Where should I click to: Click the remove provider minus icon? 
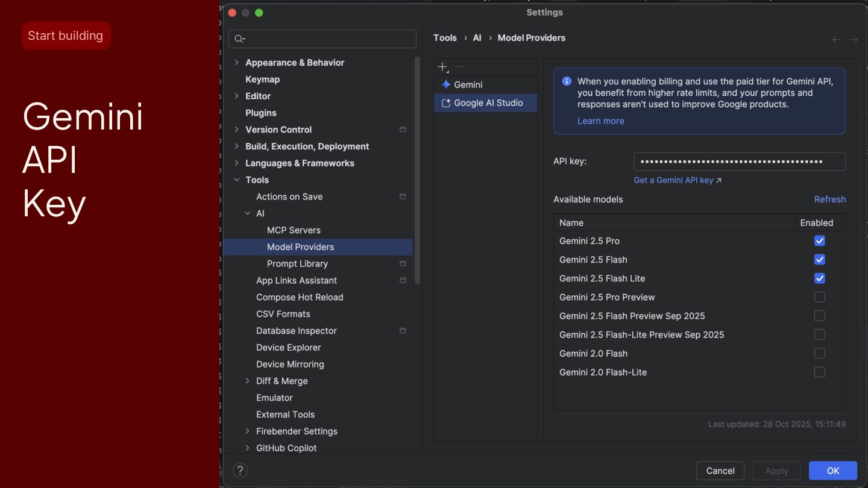coord(460,67)
